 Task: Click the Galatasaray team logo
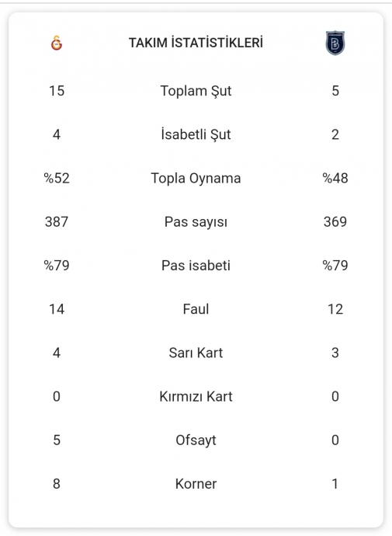point(57,43)
